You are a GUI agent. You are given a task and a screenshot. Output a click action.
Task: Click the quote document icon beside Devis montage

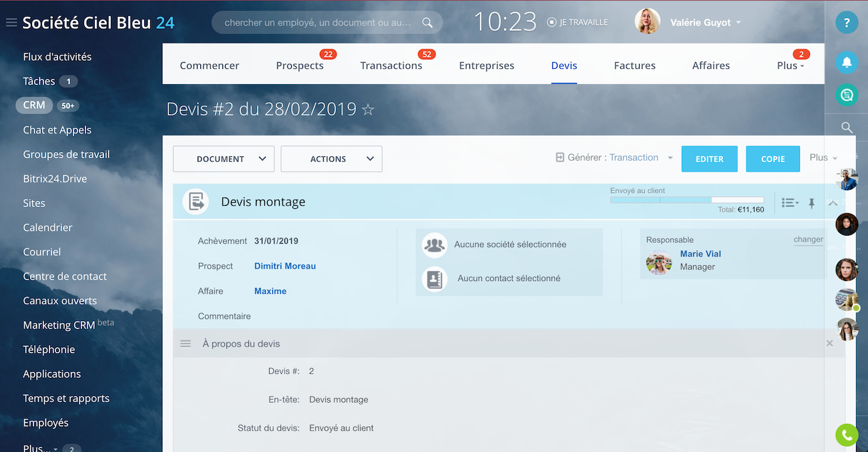point(196,202)
